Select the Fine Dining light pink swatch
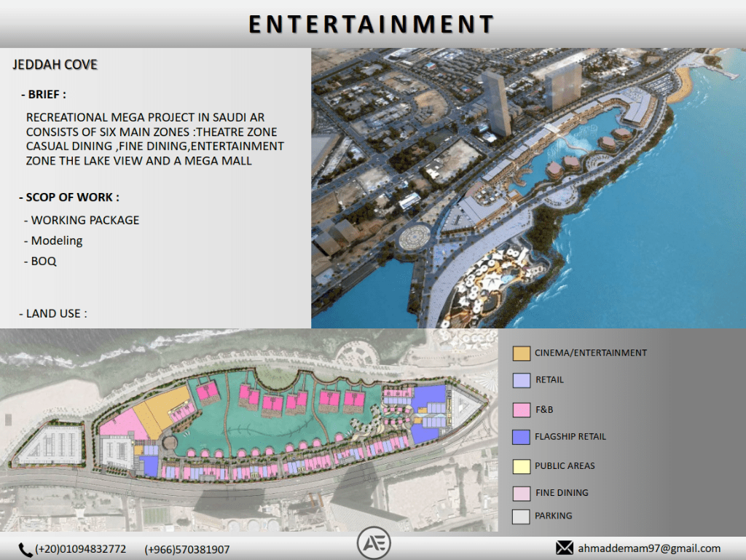 [521, 493]
